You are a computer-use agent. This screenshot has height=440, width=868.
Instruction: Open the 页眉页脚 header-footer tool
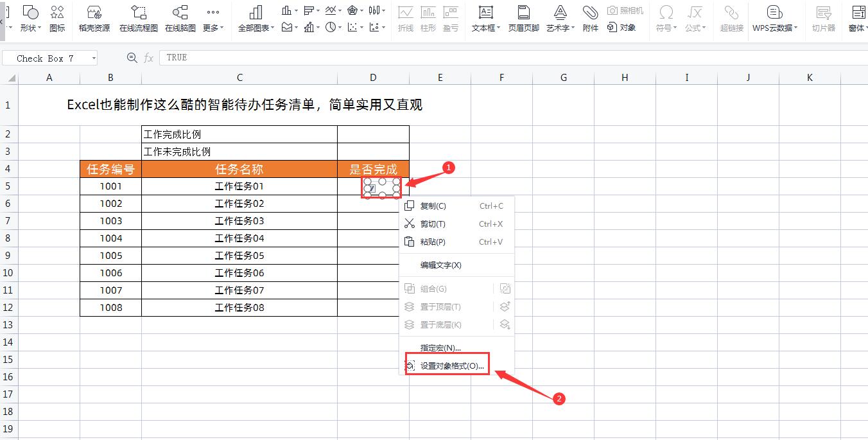pyautogui.click(x=523, y=18)
